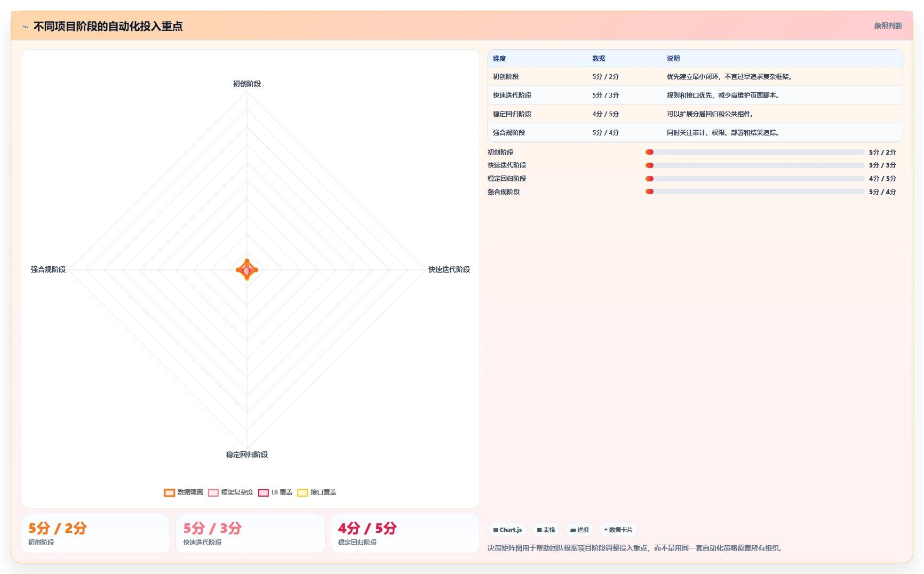Toggle the 数据隔离 legend entry

point(184,492)
